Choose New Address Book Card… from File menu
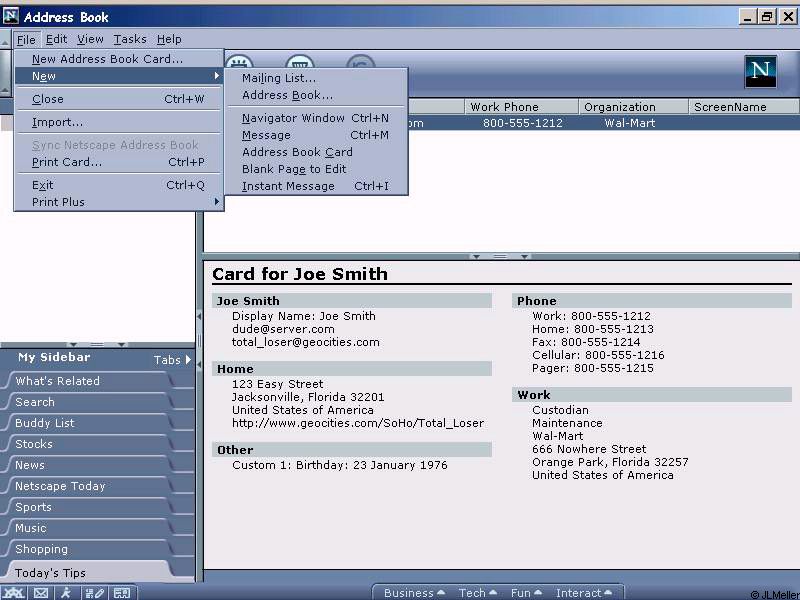The image size is (800, 600). tap(119, 59)
